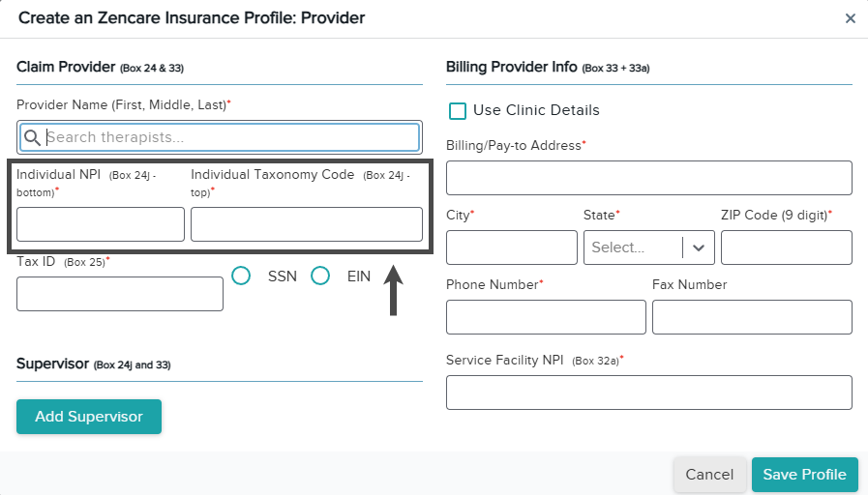This screenshot has width=868, height=495.
Task: Focus the Search therapists field
Action: 220,137
